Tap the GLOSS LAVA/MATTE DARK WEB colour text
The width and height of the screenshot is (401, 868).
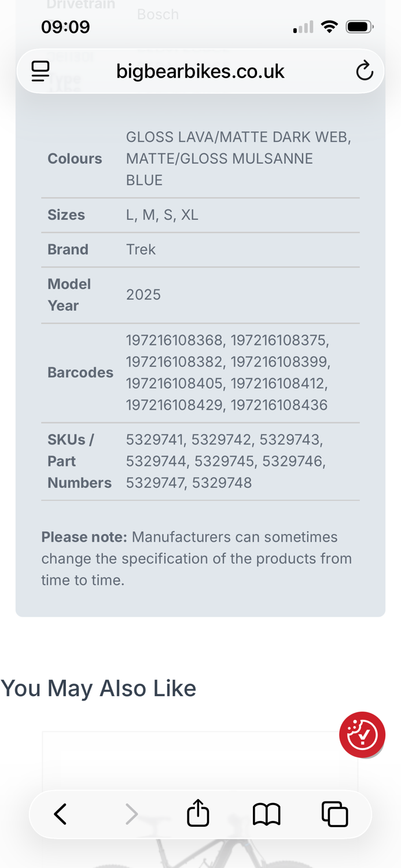(238, 137)
